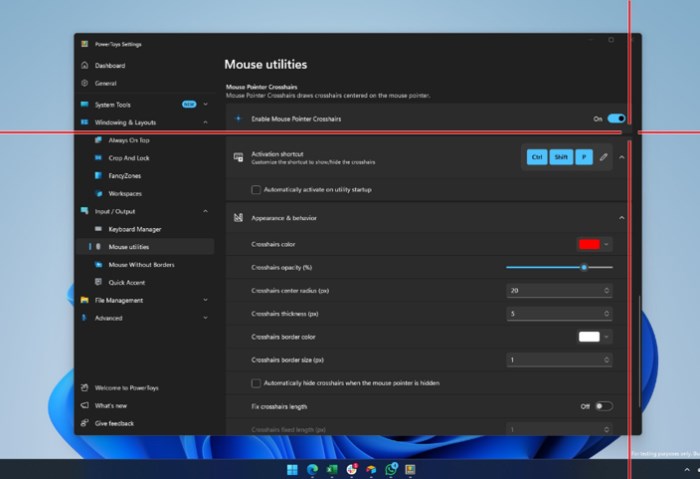Click the Input / Output category icon
The height and width of the screenshot is (479, 700).
pos(84,211)
